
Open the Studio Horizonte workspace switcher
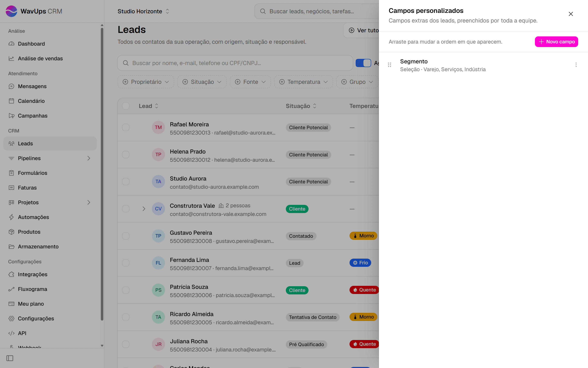pos(143,11)
